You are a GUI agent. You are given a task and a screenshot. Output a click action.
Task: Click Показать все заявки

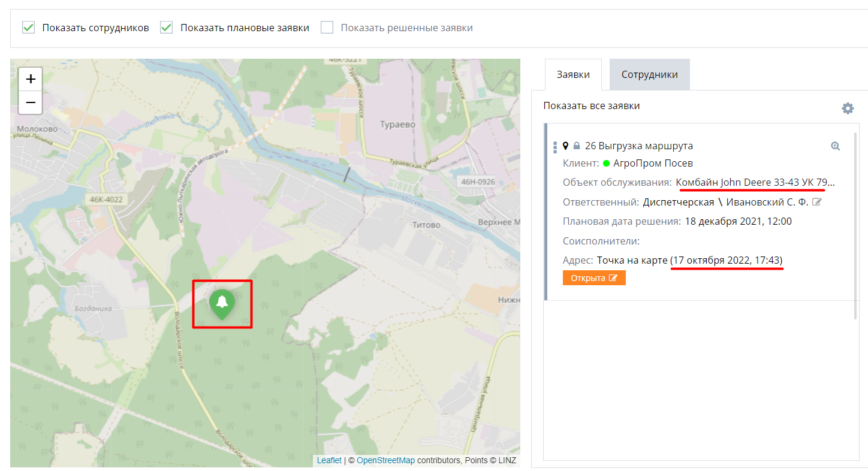click(x=592, y=105)
